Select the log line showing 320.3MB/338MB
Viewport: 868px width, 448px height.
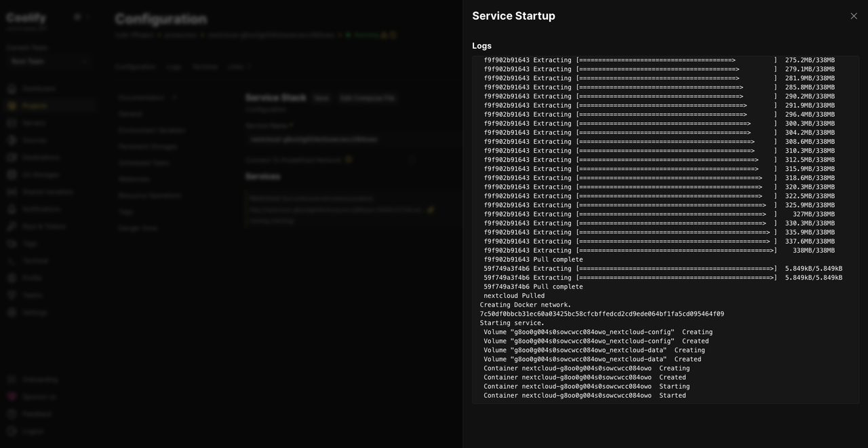659,187
